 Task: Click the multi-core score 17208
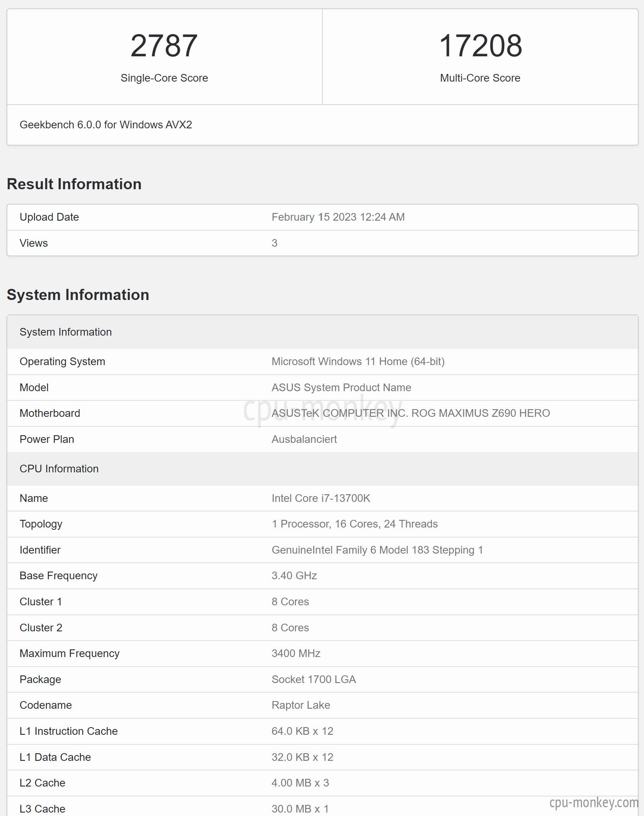tap(481, 46)
